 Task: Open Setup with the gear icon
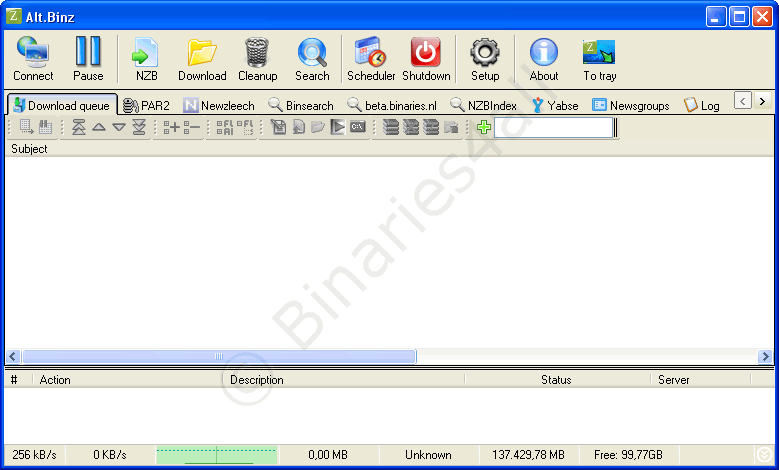tap(485, 52)
